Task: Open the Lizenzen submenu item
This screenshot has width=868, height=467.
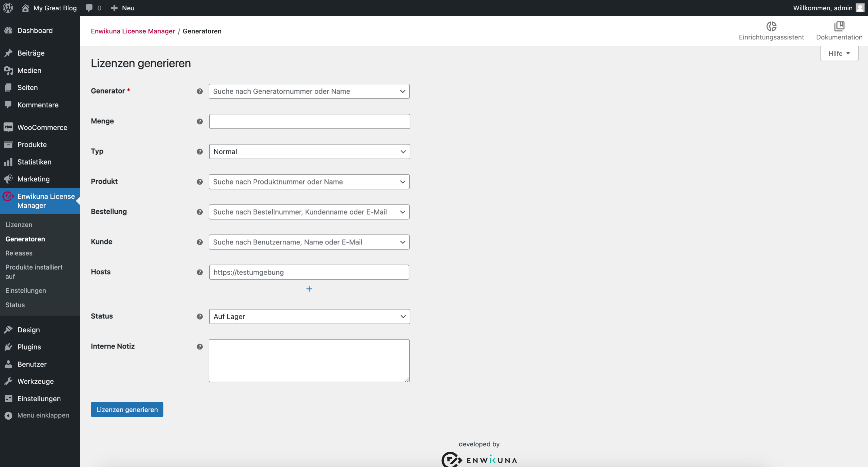Action: [19, 224]
